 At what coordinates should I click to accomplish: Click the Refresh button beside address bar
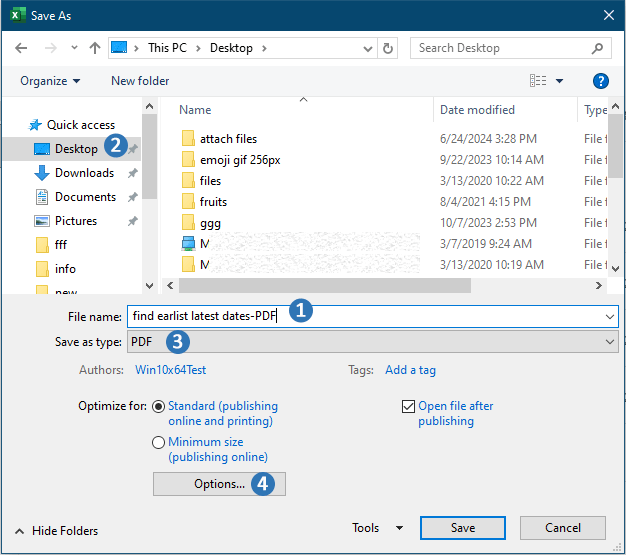pos(389,48)
